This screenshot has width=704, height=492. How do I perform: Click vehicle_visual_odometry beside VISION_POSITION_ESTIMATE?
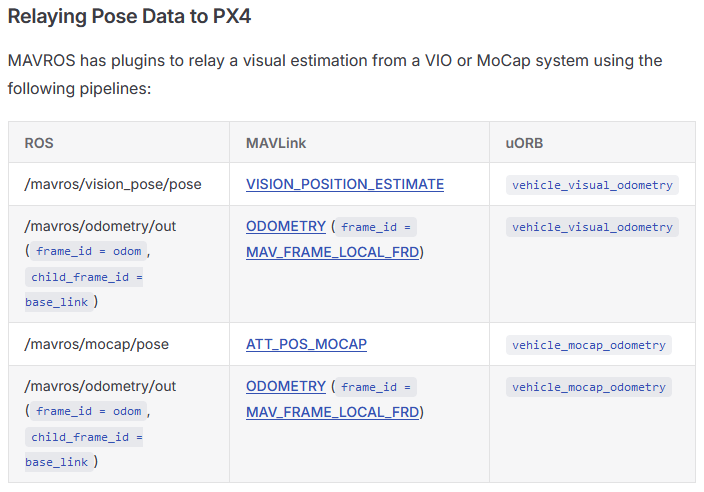pyautogui.click(x=592, y=185)
